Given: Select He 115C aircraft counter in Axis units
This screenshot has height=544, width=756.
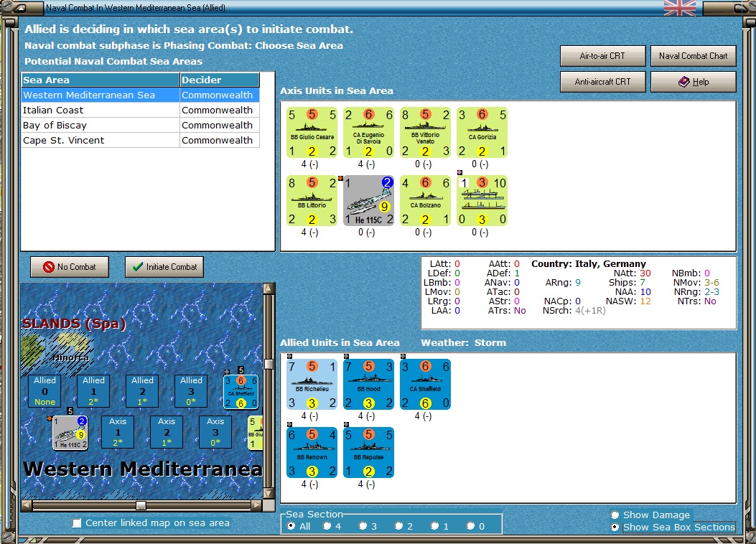Looking at the screenshot, I should click(x=368, y=201).
